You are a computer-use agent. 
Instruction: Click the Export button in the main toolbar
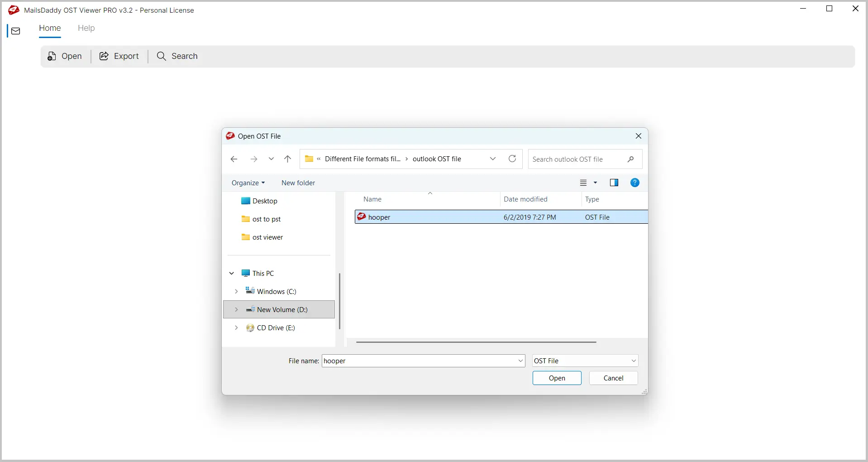(119, 56)
